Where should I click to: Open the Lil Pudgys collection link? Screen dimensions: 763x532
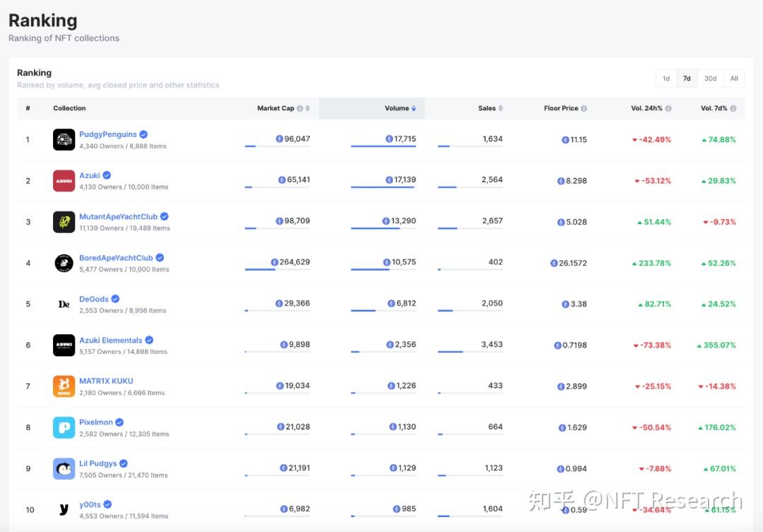point(97,463)
